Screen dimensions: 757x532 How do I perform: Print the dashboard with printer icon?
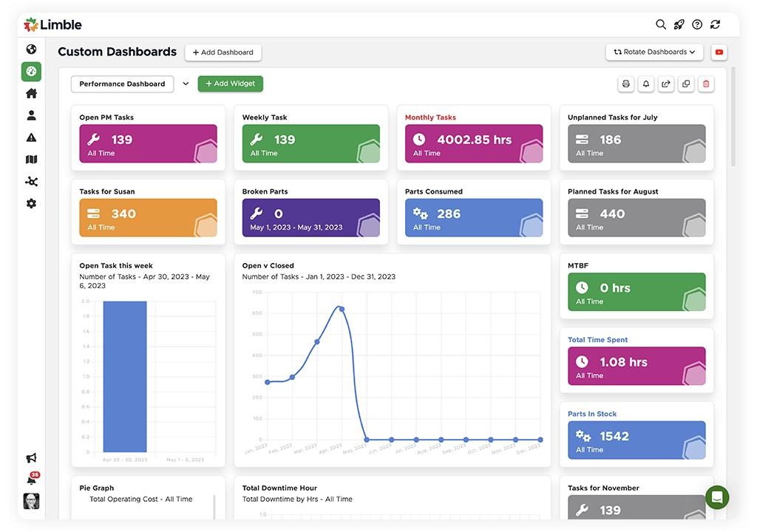[x=625, y=84]
